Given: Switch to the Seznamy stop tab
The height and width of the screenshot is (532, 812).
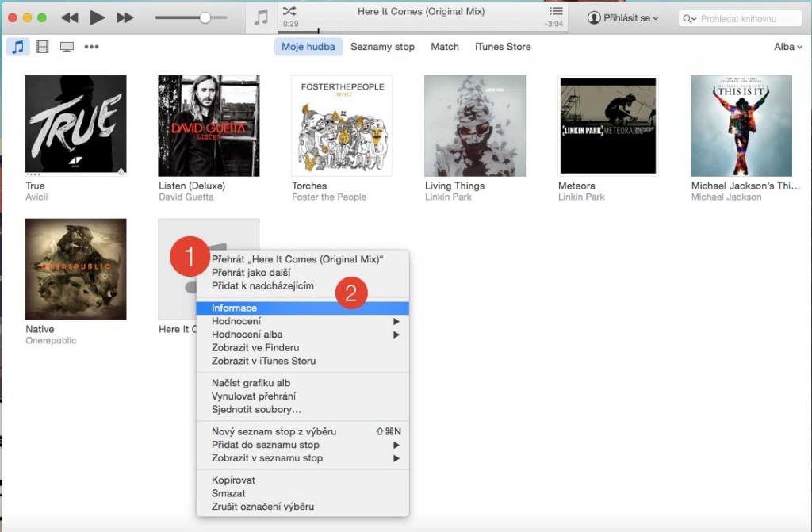Looking at the screenshot, I should coord(383,47).
